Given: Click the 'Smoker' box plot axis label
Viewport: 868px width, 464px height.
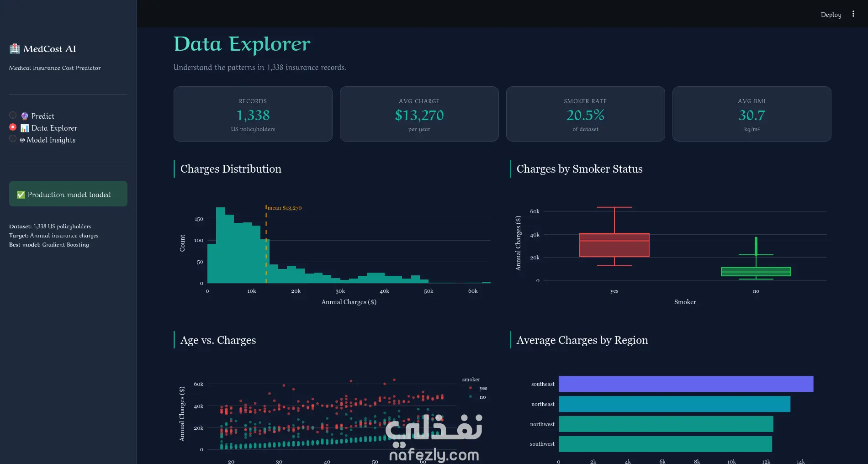Looking at the screenshot, I should point(685,302).
